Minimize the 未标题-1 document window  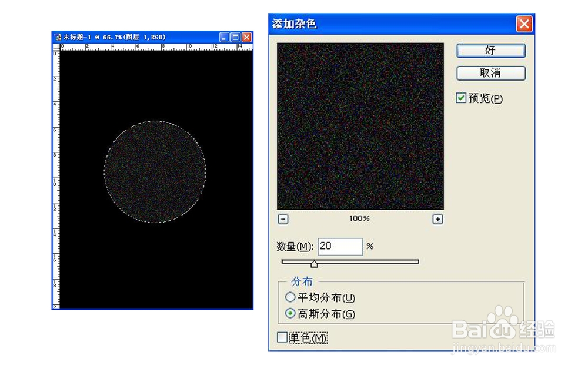[224, 37]
